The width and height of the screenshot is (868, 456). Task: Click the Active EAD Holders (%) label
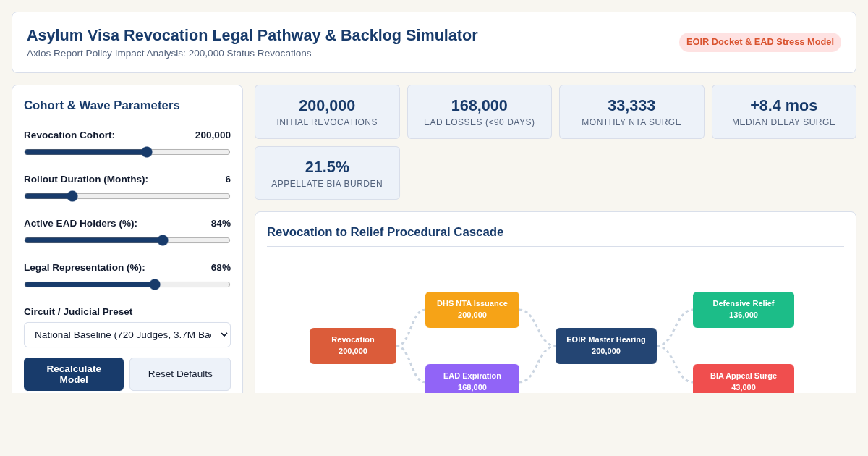pyautogui.click(x=80, y=224)
